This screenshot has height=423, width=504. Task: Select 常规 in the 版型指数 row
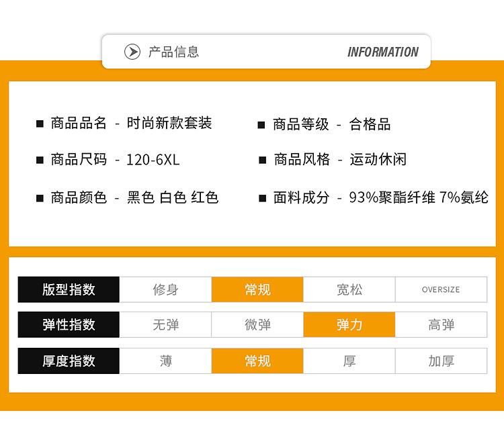pos(257,289)
